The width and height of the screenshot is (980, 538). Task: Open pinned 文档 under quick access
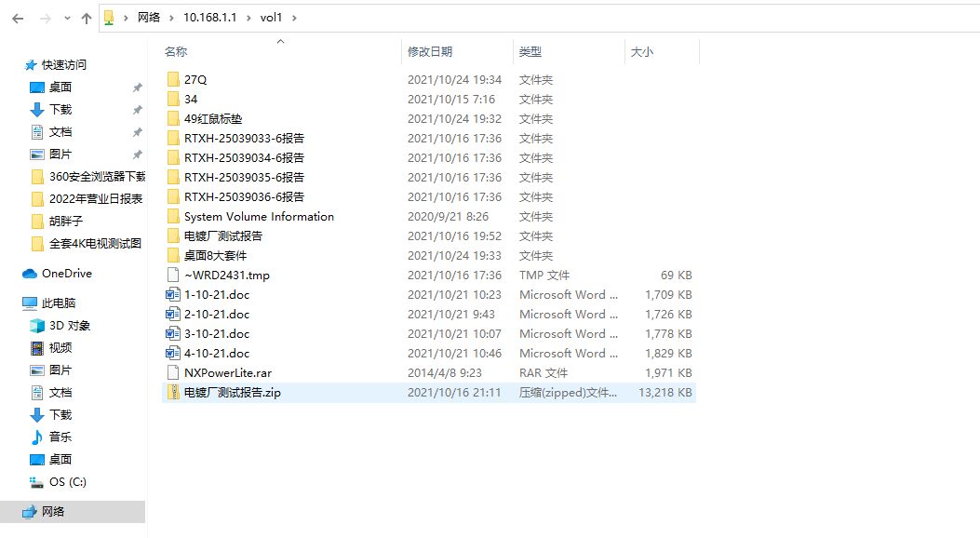(x=60, y=132)
